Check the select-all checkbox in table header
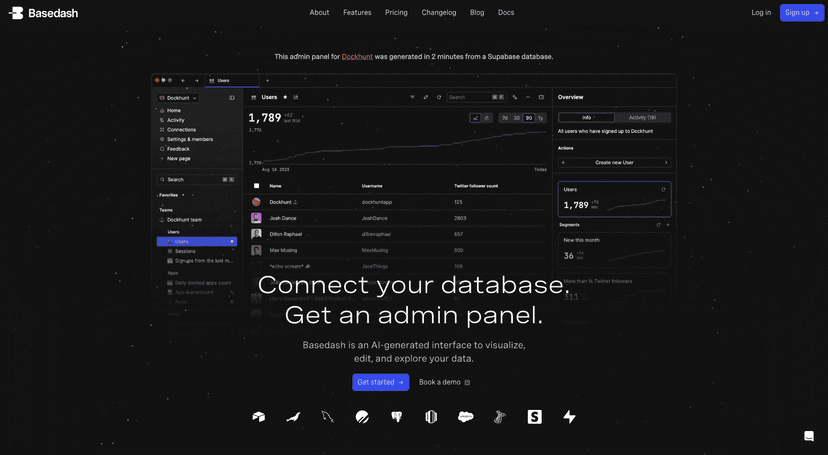Screen dimensions: 828x455 [257, 186]
